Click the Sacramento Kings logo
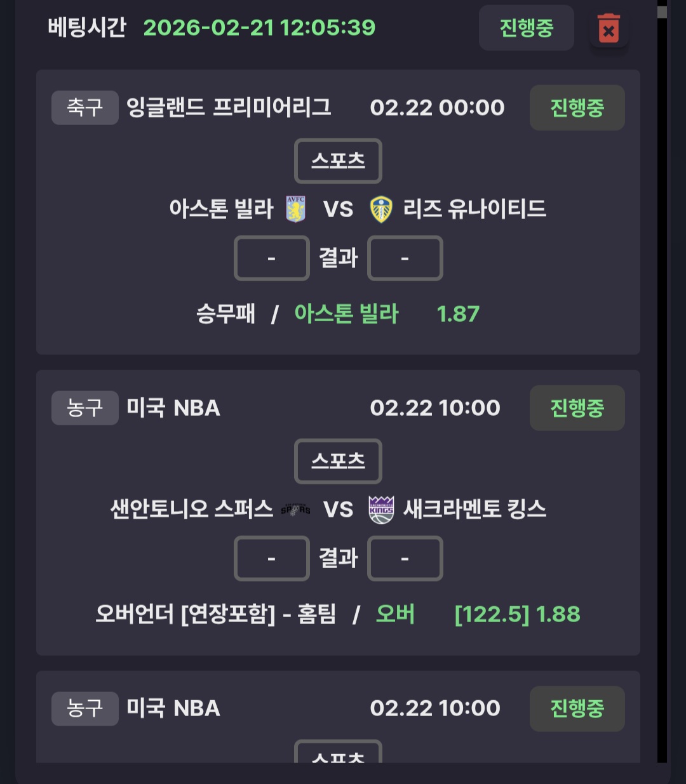The width and height of the screenshot is (686, 784). coord(381,510)
